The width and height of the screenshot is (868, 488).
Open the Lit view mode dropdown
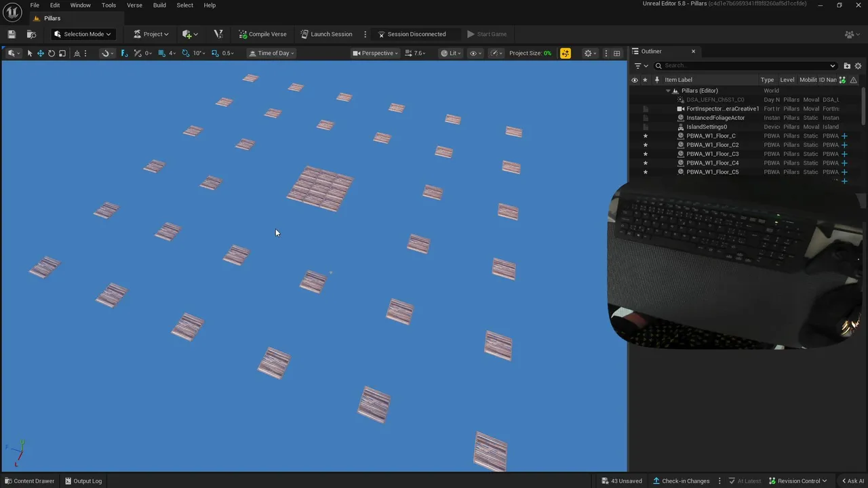(x=451, y=53)
